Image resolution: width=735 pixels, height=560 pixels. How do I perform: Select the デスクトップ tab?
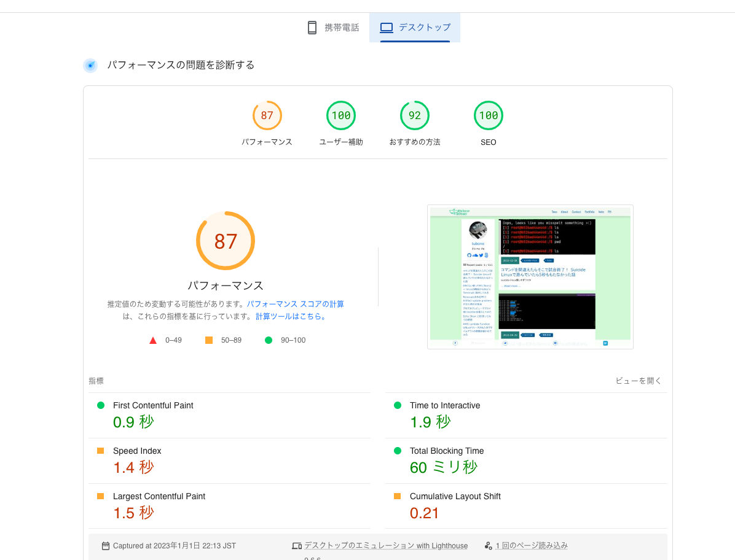[x=415, y=27]
